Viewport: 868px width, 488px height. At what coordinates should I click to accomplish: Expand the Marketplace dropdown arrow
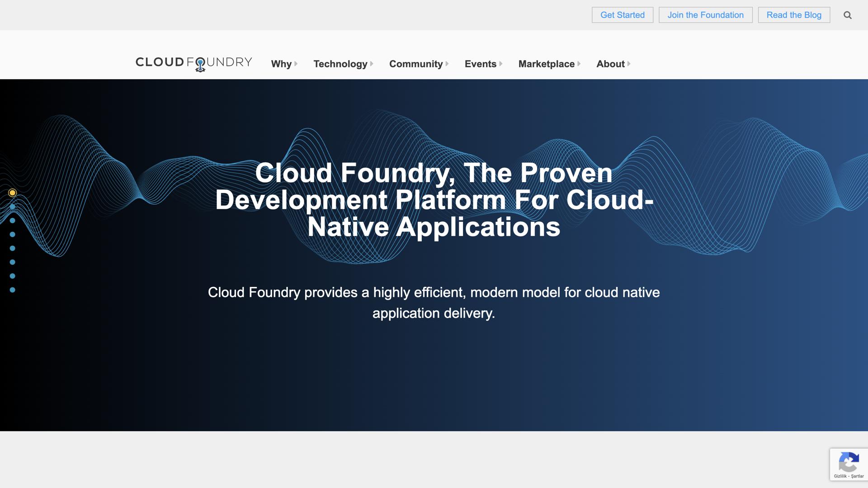click(x=579, y=64)
